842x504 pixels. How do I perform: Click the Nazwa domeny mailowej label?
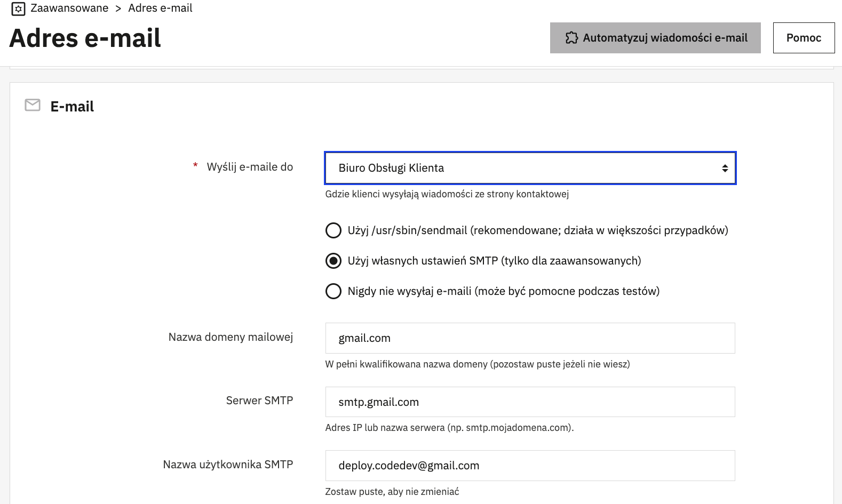[x=231, y=337]
